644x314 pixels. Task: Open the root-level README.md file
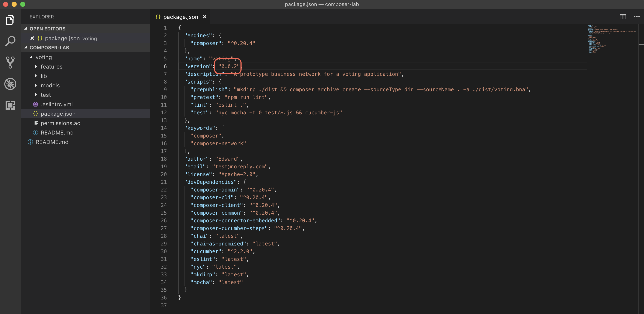pos(52,142)
